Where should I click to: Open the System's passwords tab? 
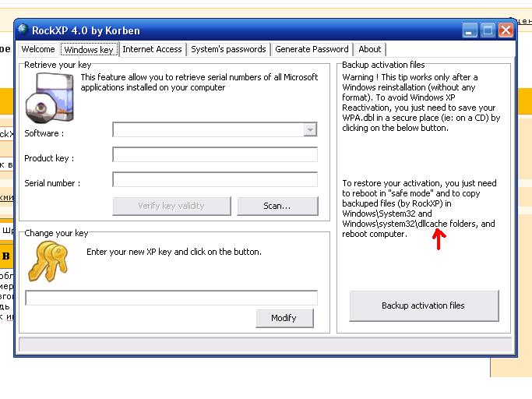[x=228, y=49]
